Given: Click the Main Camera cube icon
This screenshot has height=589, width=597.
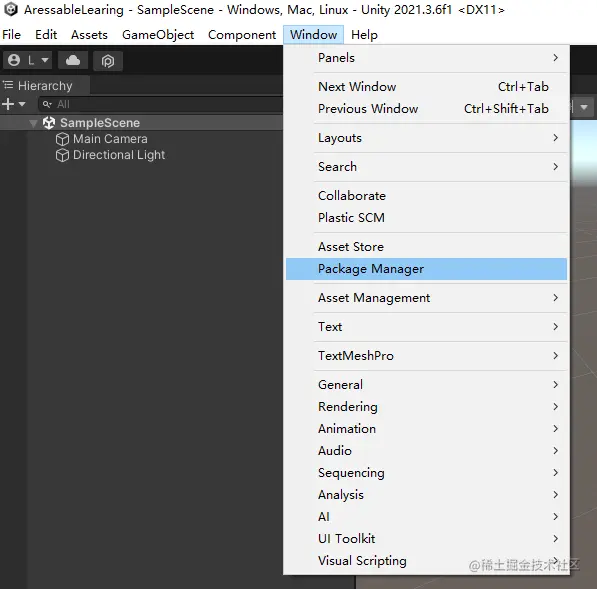Looking at the screenshot, I should click(x=62, y=139).
